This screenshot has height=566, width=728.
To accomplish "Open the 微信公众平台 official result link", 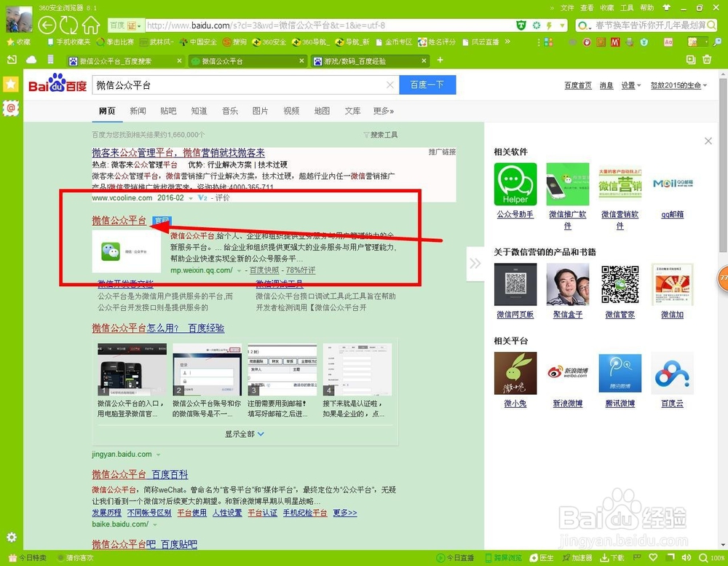I will click(x=119, y=220).
